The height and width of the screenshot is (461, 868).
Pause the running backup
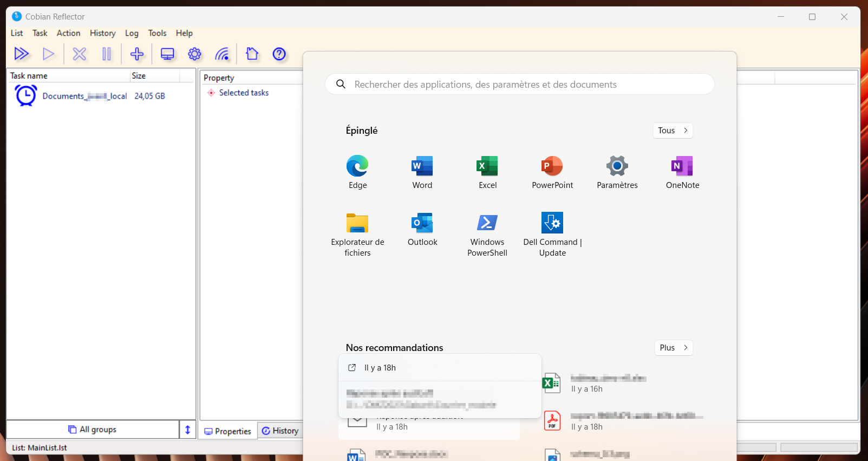[107, 54]
